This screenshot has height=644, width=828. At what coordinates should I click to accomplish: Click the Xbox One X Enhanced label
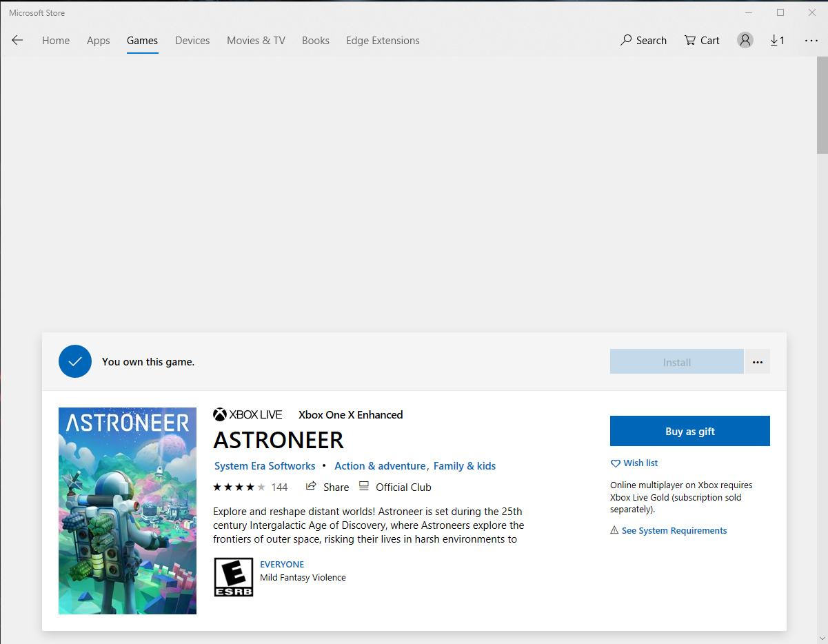[350, 414]
